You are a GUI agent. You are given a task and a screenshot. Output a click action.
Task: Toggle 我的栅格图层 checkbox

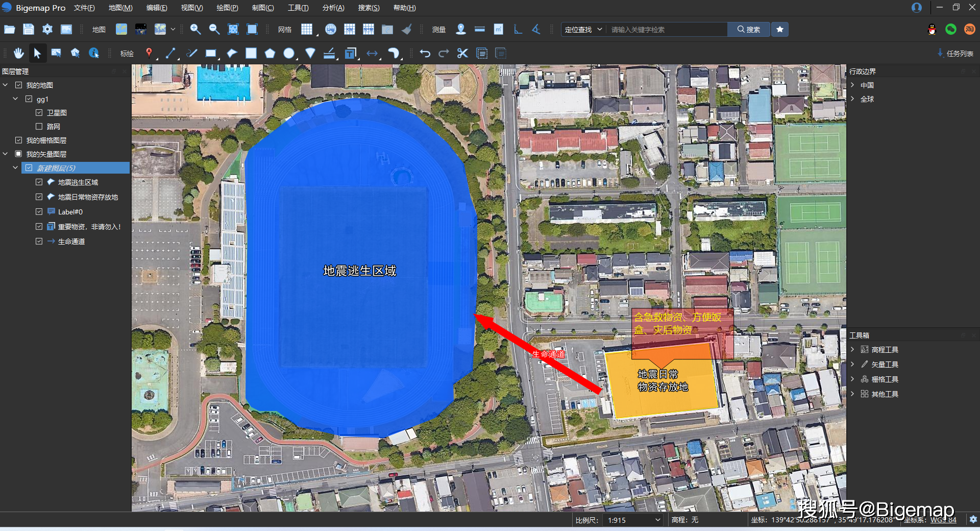[18, 140]
